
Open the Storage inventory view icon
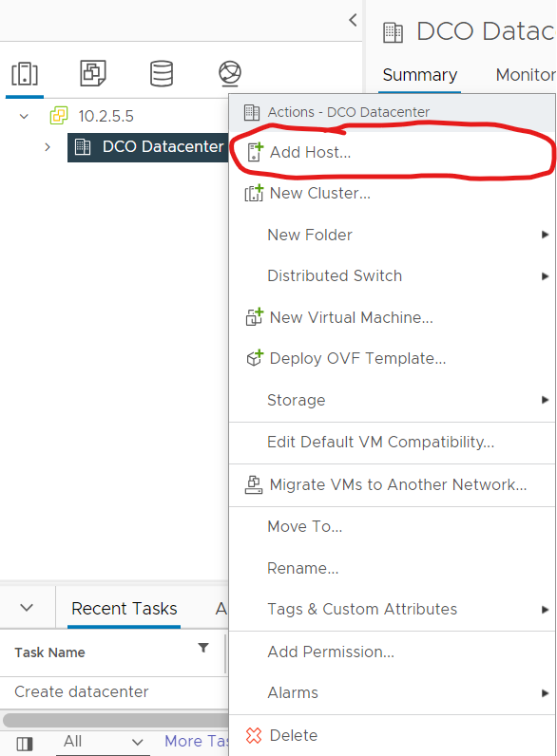162,73
